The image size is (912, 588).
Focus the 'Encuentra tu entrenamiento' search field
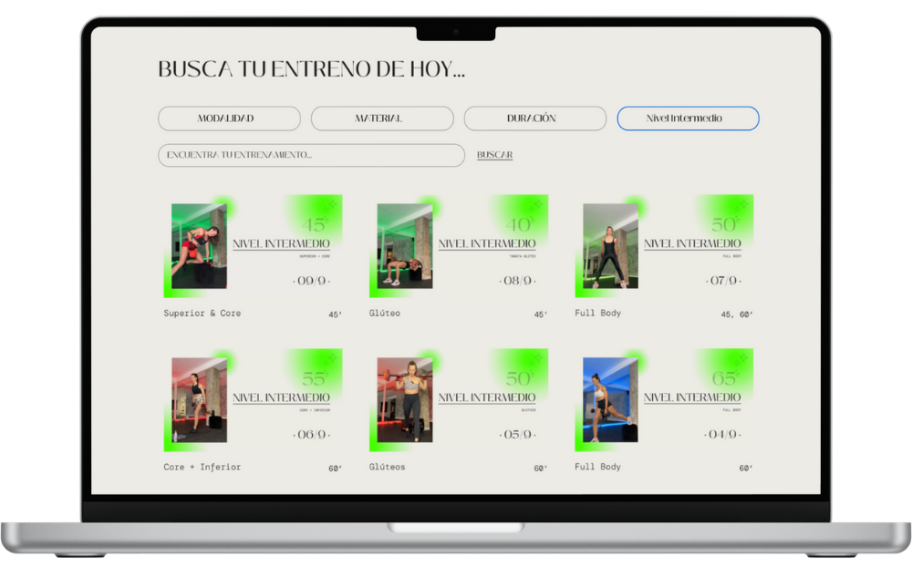tap(311, 155)
